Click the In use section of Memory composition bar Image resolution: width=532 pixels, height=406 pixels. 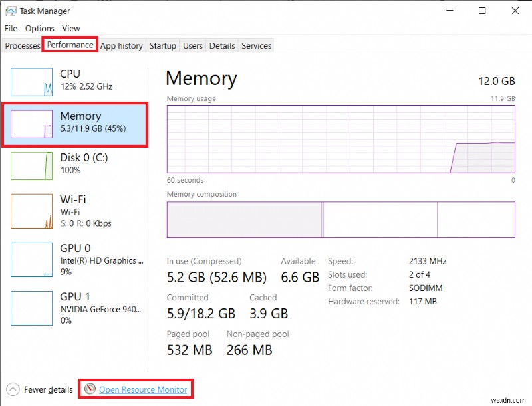tap(243, 219)
